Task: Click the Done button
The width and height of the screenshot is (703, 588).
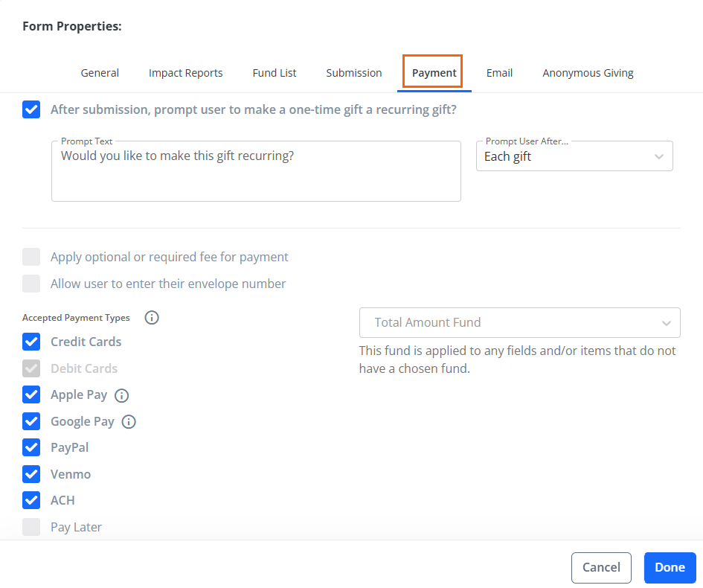Action: pyautogui.click(x=670, y=567)
